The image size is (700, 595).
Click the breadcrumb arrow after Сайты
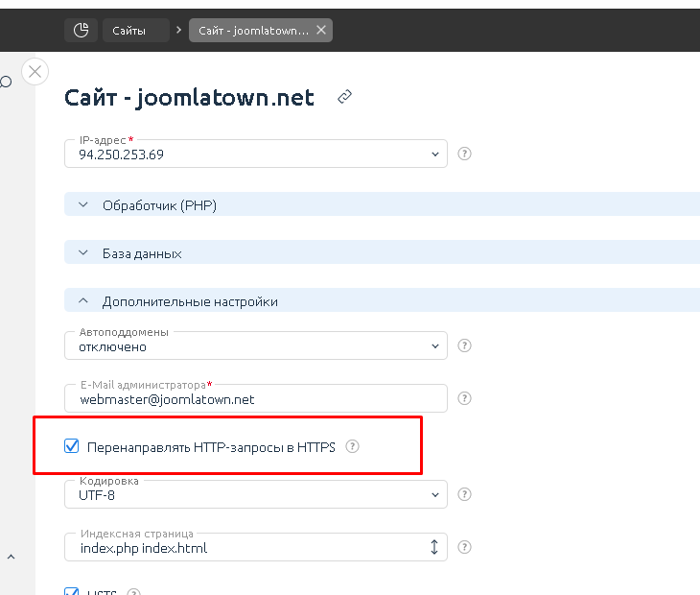pos(179,30)
